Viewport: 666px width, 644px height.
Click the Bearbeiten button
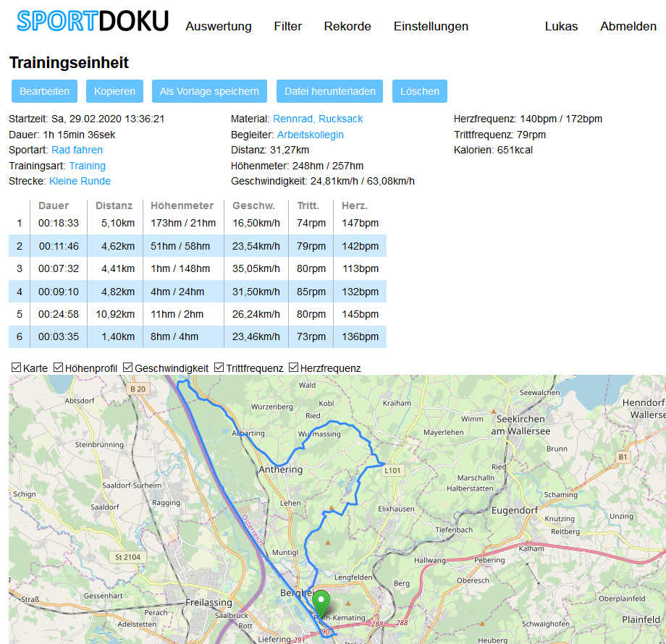(45, 91)
